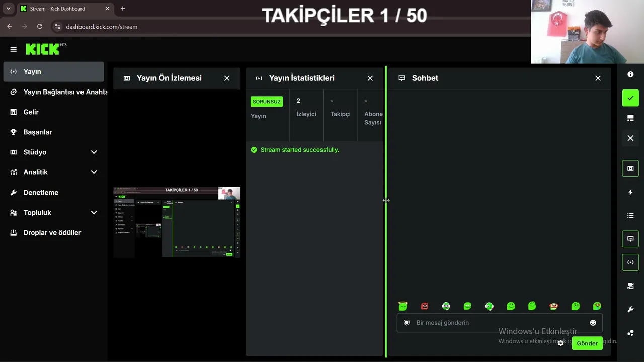The width and height of the screenshot is (644, 362).
Task: Click the green splitter between statistics and chat
Action: [386, 211]
